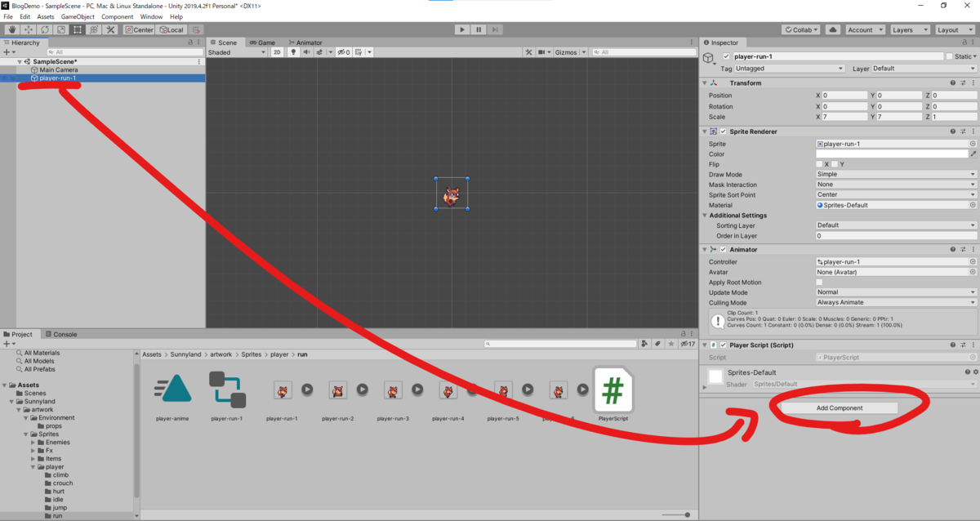
Task: Check the Flip X checkbox
Action: click(819, 164)
